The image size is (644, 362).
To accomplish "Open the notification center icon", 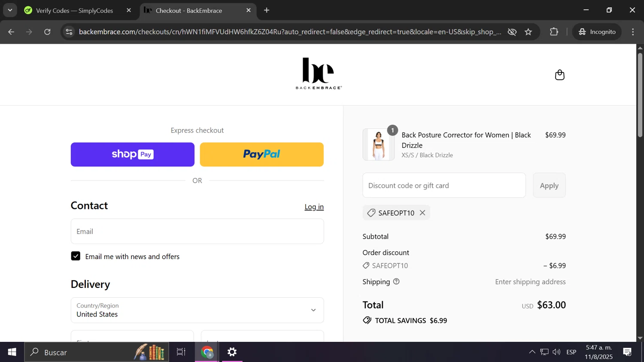I will 627,352.
